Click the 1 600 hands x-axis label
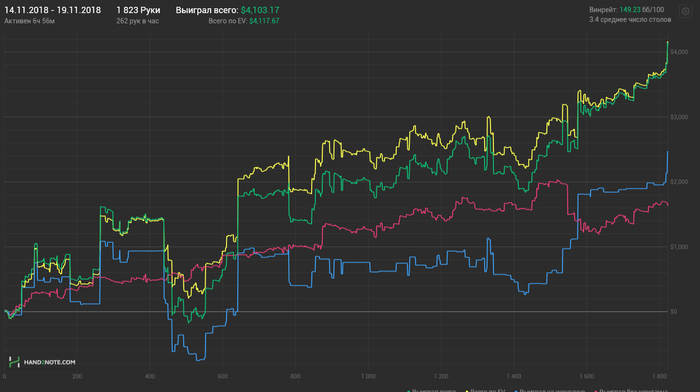This screenshot has height=392, width=700. coord(586,376)
